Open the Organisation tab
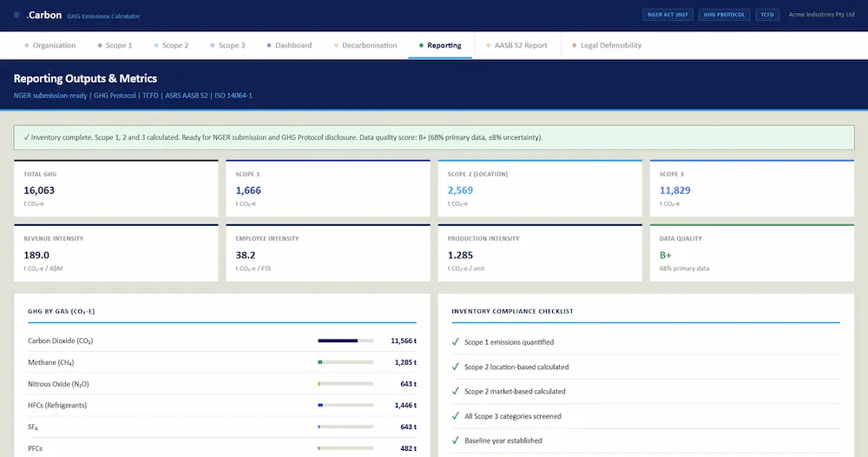Viewport: 868px width, 457px height. click(49, 45)
